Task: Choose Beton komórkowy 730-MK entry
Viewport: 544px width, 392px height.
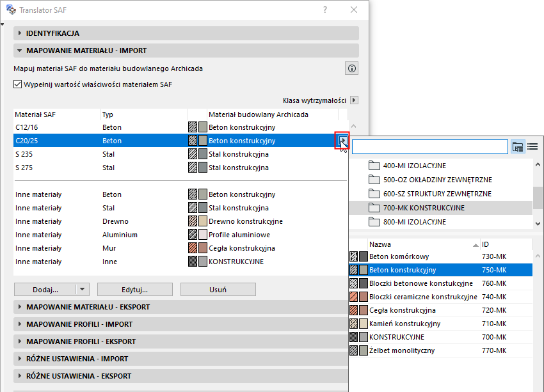Action: (440, 256)
